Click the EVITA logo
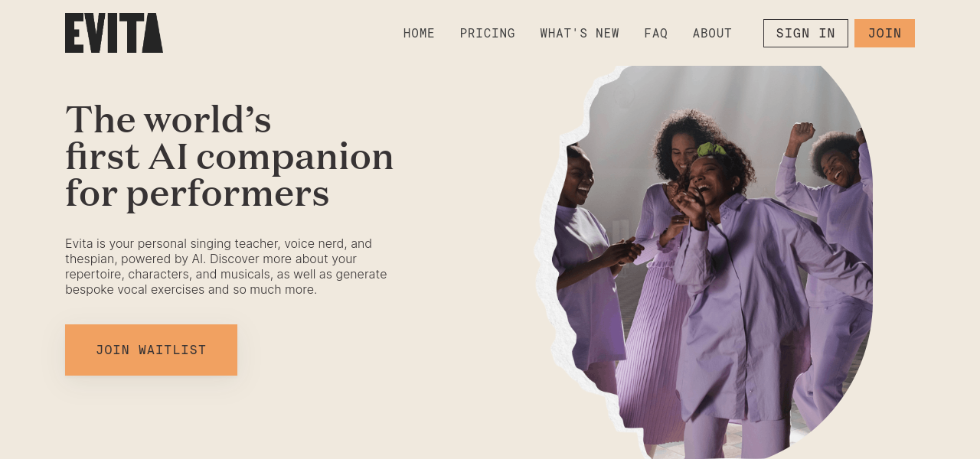The height and width of the screenshot is (459, 980). pyautogui.click(x=114, y=33)
